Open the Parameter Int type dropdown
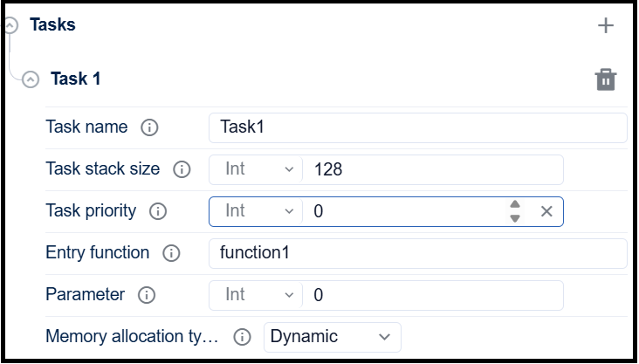This screenshot has height=364, width=639. [257, 295]
